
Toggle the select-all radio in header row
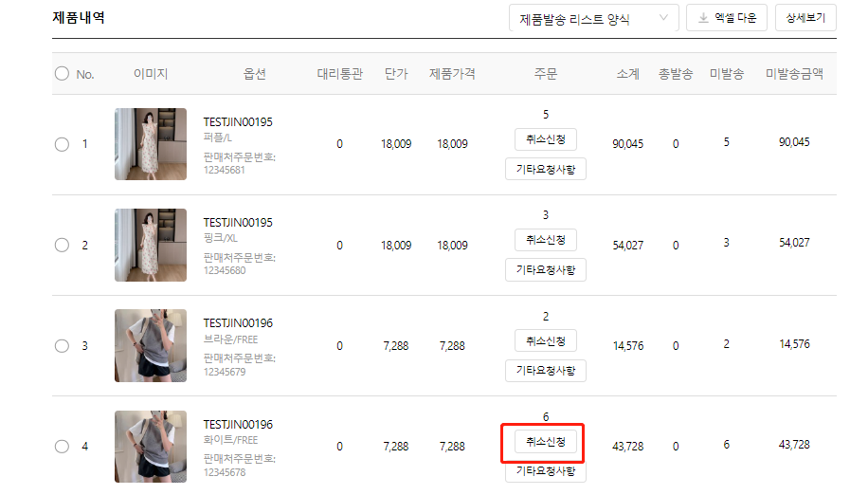point(62,74)
